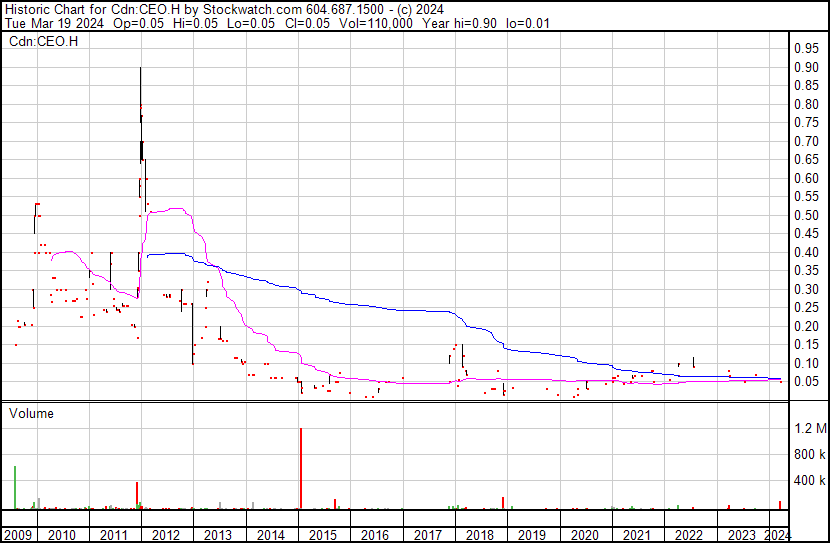
Task: Click the 2010 year label
Action: pos(62,535)
